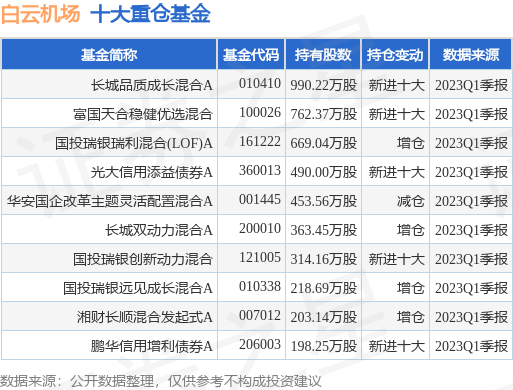Select fund 长城品质成长混合A
Image resolution: width=513 pixels, height=390 pixels.
point(152,85)
